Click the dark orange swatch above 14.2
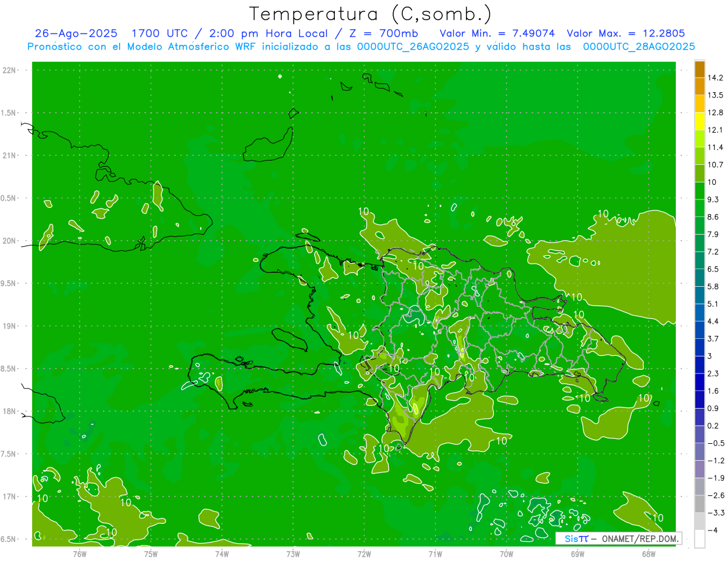Viewport: 728px width, 562px height. click(699, 69)
